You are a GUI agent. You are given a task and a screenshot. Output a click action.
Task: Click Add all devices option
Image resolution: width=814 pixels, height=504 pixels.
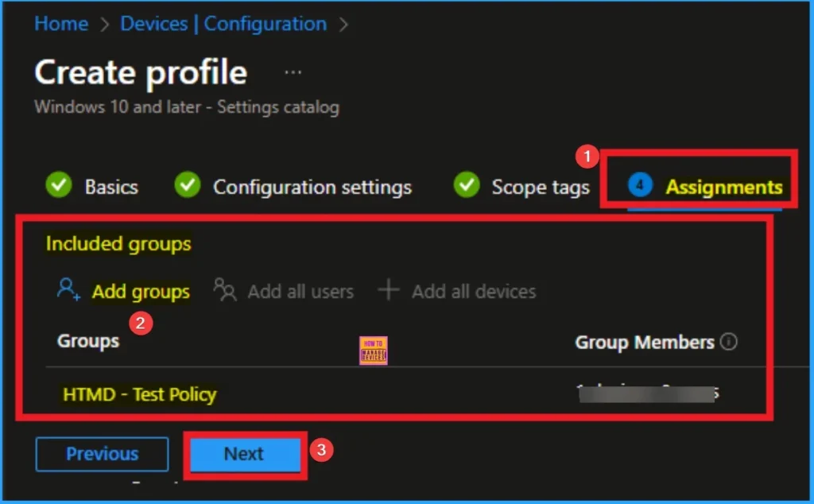click(474, 292)
